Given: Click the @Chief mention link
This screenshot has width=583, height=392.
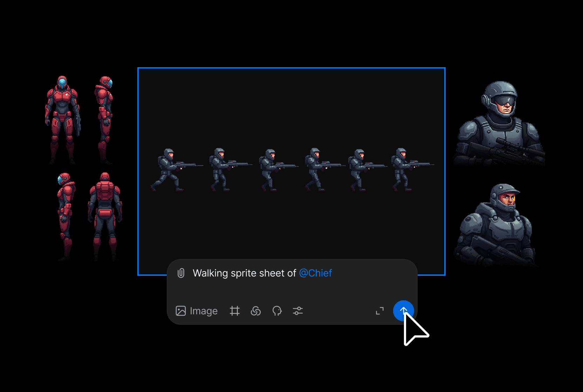Looking at the screenshot, I should click(x=315, y=273).
